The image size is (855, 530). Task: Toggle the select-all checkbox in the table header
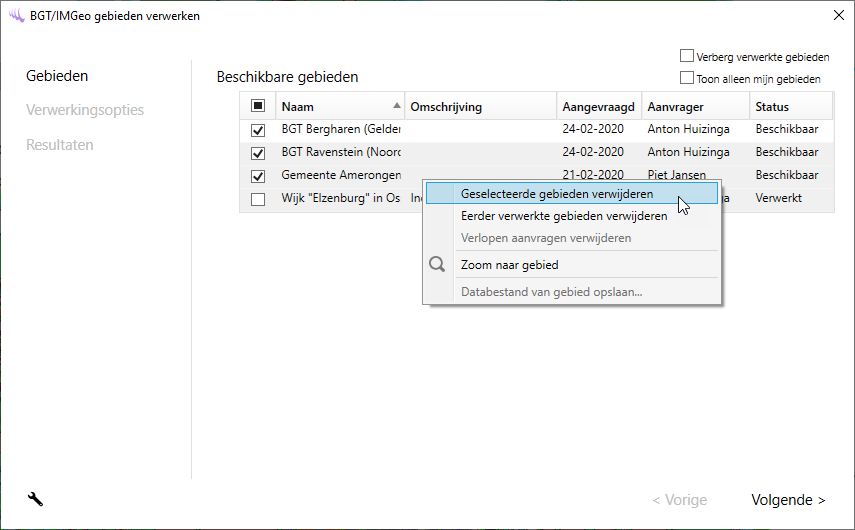click(x=258, y=106)
